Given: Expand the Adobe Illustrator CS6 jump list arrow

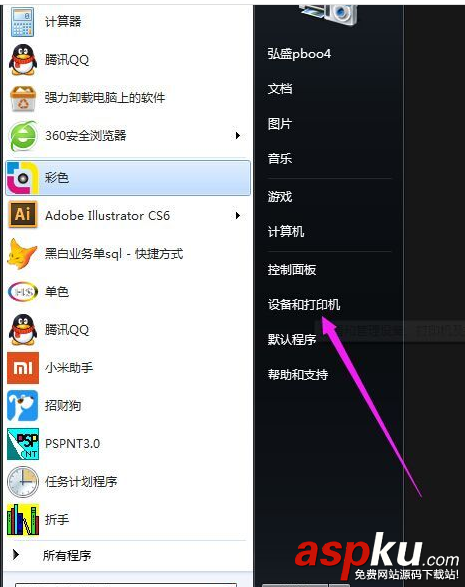Looking at the screenshot, I should point(237,215).
